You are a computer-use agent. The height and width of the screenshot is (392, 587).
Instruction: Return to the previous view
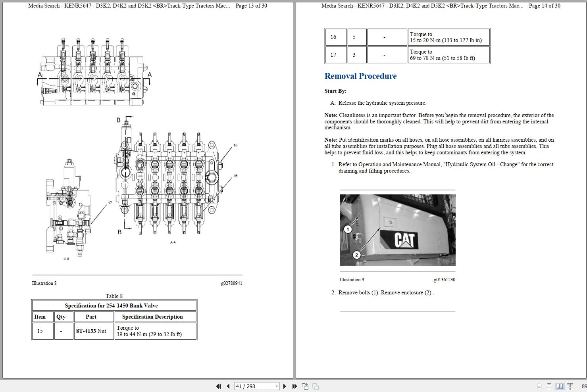(x=306, y=386)
